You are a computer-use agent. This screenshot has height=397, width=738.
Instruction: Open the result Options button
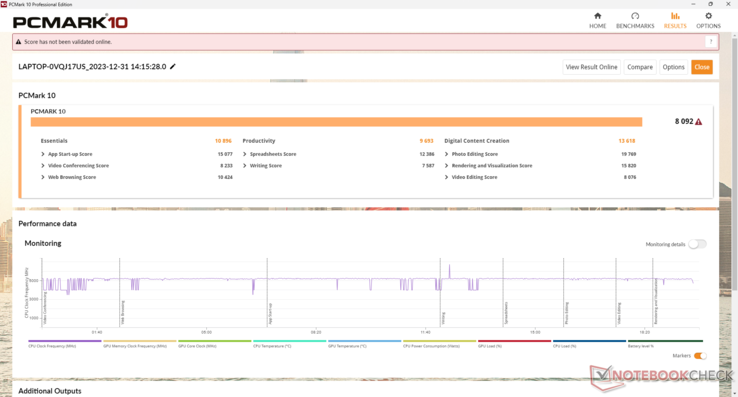(x=673, y=67)
